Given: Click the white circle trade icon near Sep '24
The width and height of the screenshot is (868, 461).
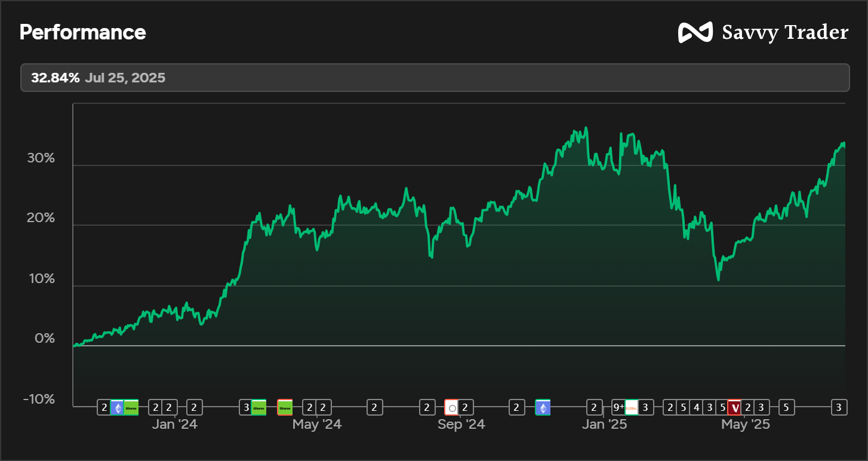Looking at the screenshot, I should pyautogui.click(x=453, y=407).
